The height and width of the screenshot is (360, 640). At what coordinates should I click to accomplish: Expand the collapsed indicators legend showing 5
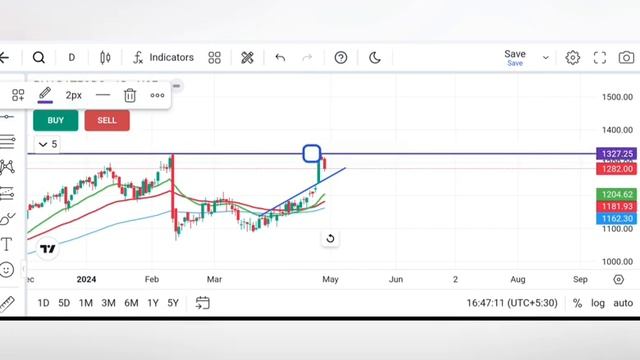(48, 144)
